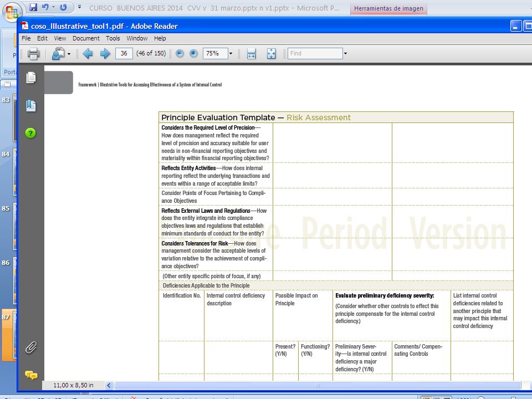Screen dimensions: 532x399
Task: Click the horizontal scrollbar thumb
Action: pyautogui.click(x=318, y=385)
